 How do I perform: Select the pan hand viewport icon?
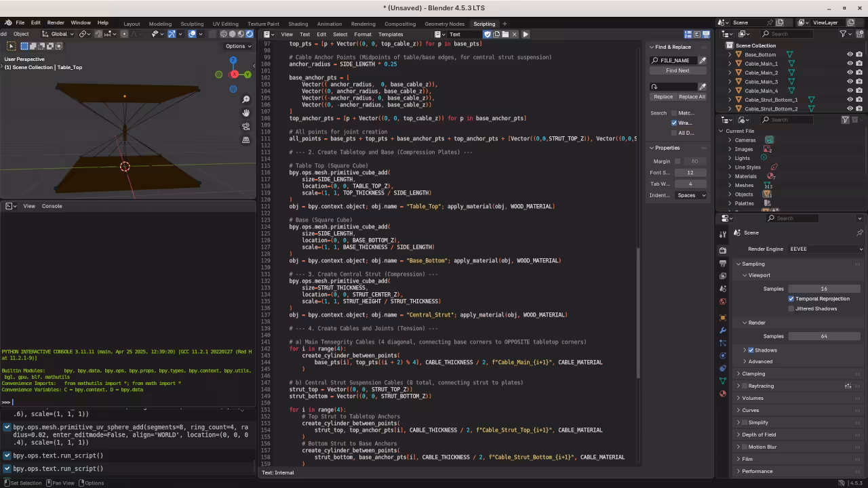[245, 113]
